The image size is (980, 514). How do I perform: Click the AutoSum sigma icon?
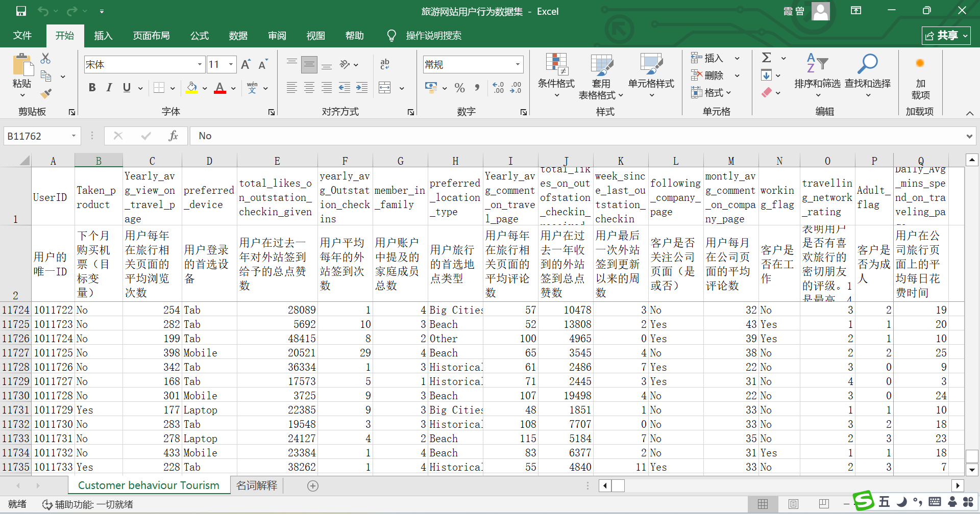point(766,58)
